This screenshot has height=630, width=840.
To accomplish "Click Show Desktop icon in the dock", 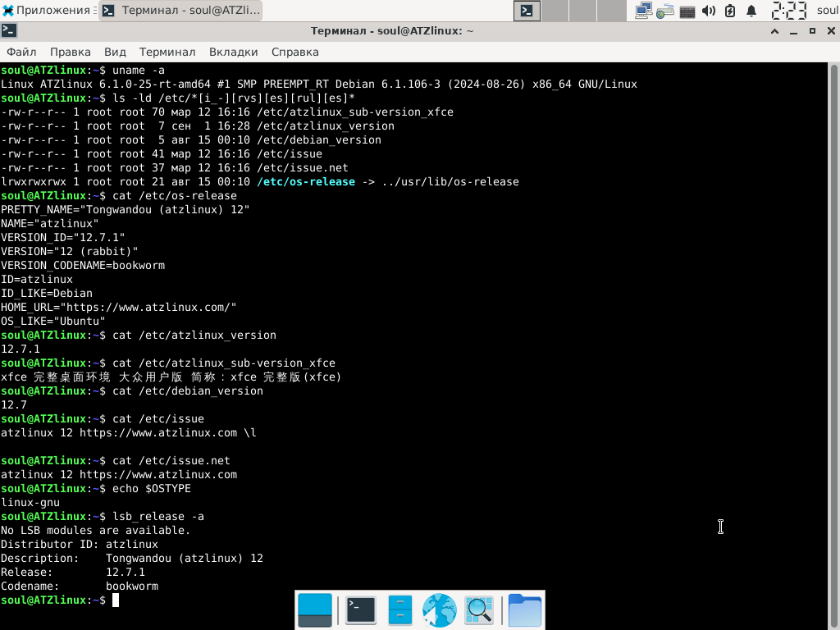I will 314,610.
